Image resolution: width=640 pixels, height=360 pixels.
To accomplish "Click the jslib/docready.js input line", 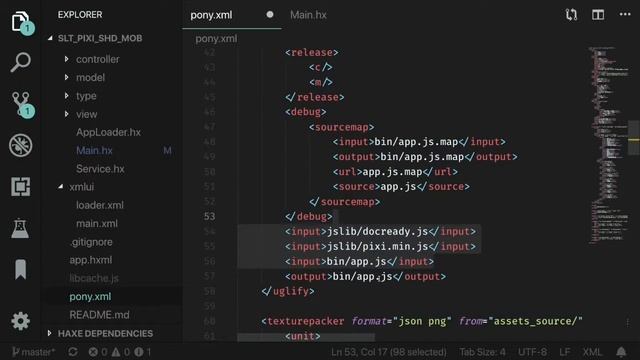I will coord(380,232).
